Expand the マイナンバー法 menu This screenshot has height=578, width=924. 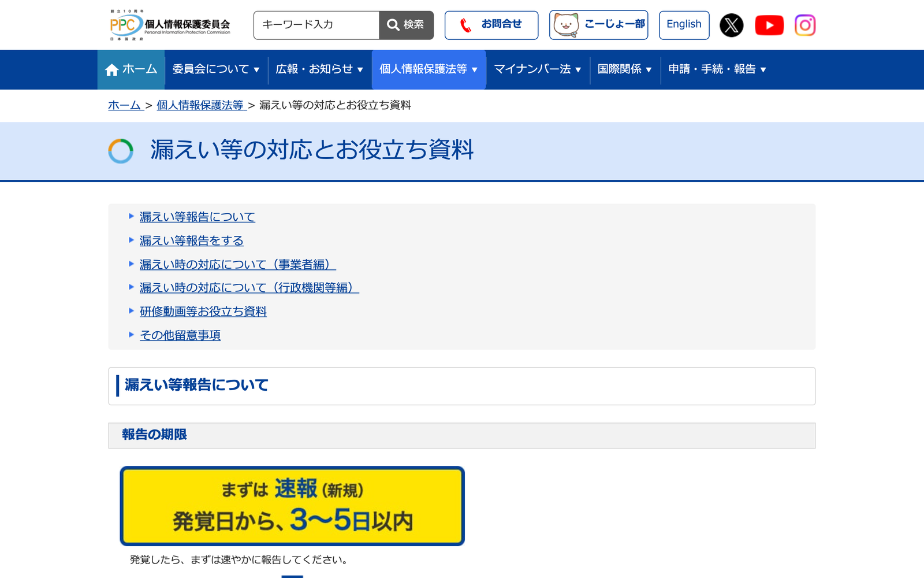(x=538, y=69)
